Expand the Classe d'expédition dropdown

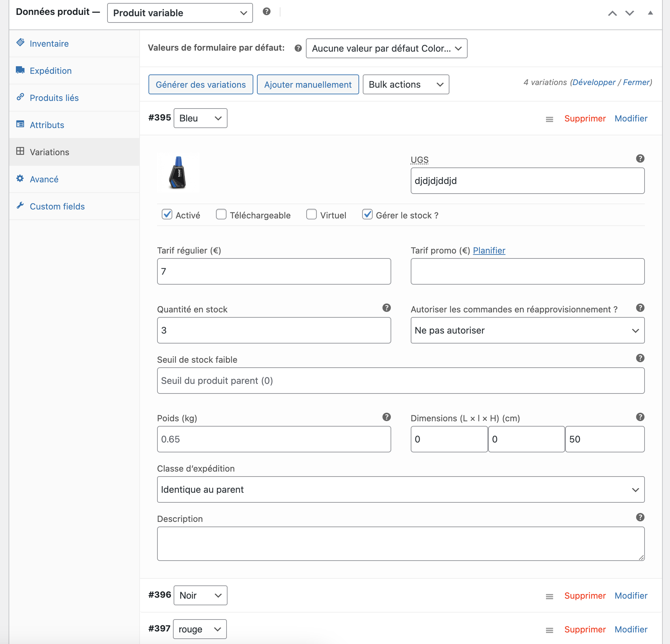pyautogui.click(x=400, y=489)
